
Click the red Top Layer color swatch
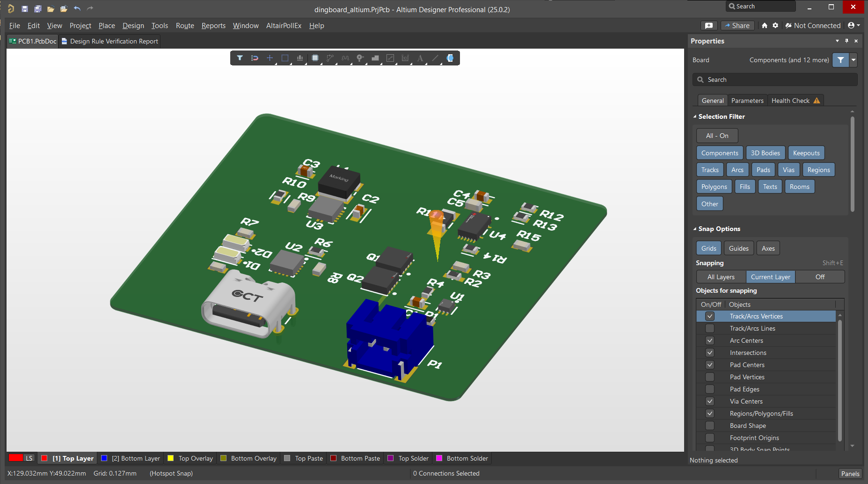(x=44, y=458)
